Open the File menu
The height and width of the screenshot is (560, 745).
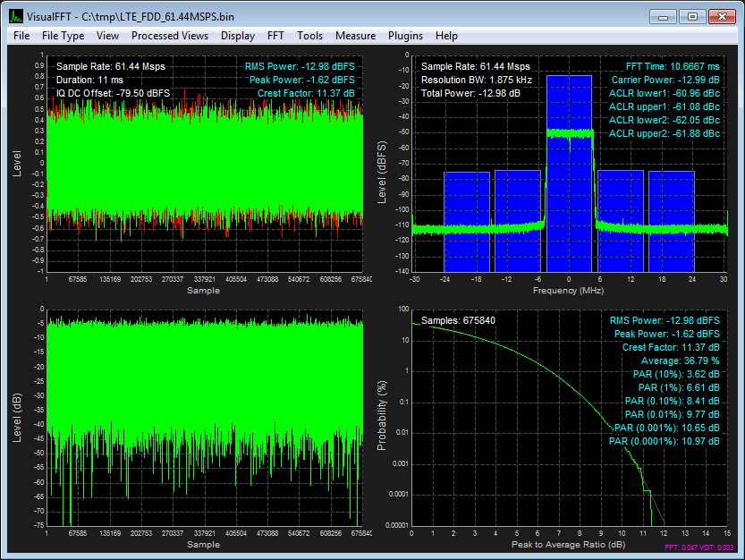(x=21, y=36)
